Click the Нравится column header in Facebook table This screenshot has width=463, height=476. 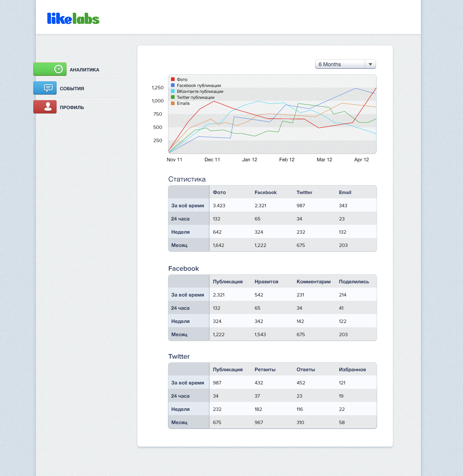pos(266,282)
